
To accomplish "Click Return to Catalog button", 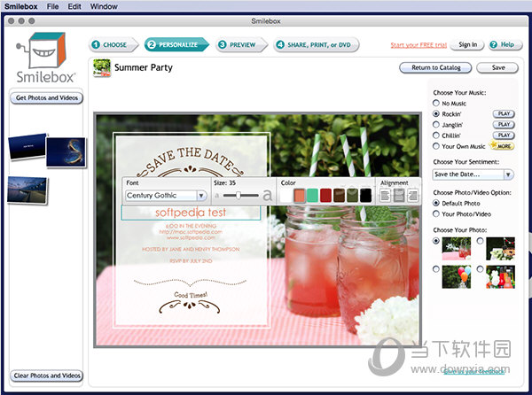I will (x=435, y=68).
